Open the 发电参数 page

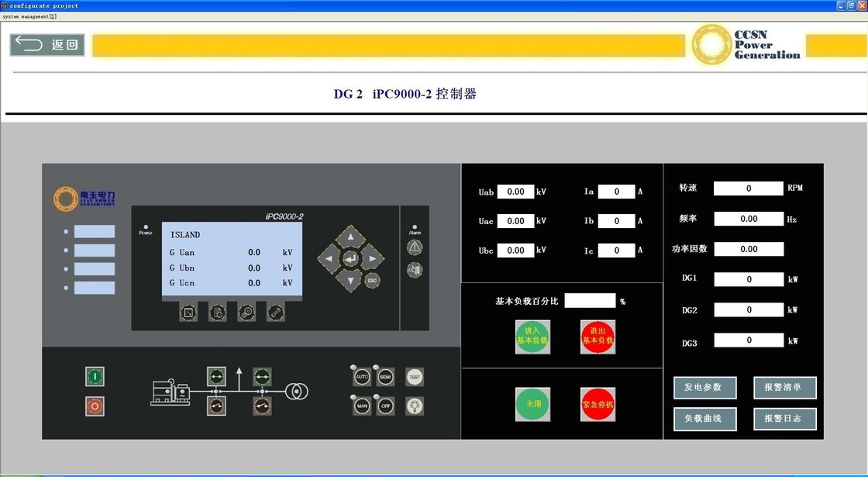tap(704, 387)
